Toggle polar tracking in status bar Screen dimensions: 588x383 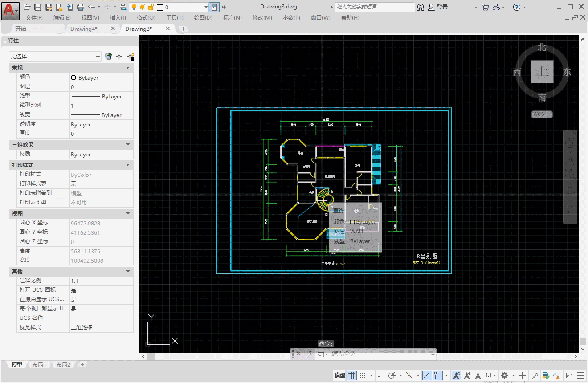point(392,375)
